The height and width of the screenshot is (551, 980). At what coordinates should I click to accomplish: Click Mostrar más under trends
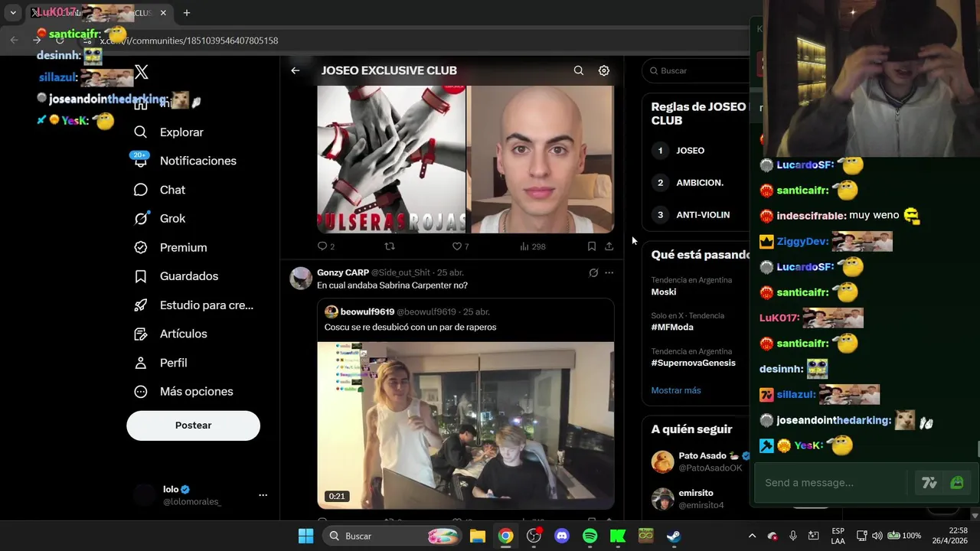[x=676, y=390]
